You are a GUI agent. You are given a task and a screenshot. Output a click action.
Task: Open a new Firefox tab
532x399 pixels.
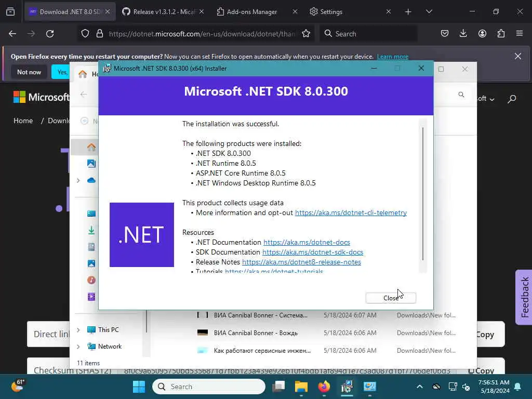point(408,12)
